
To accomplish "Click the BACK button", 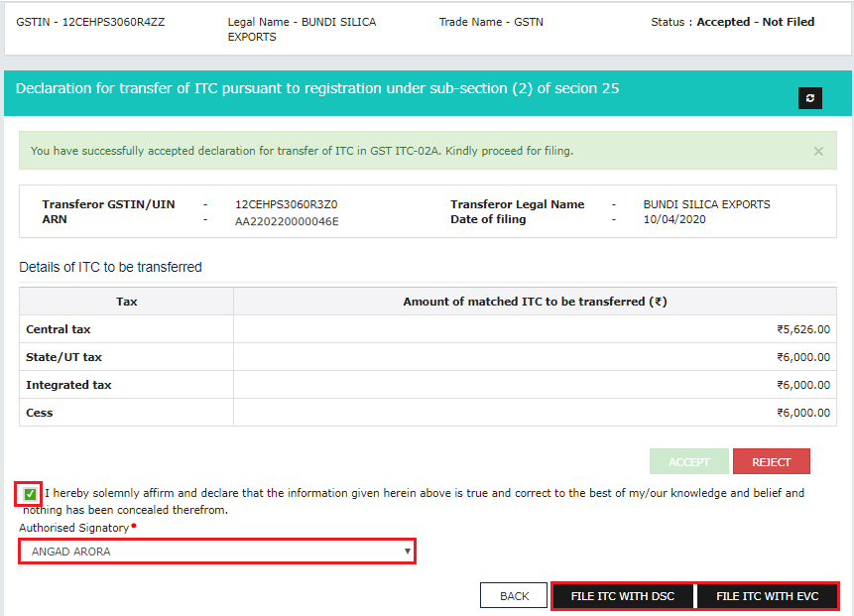I will (x=514, y=596).
